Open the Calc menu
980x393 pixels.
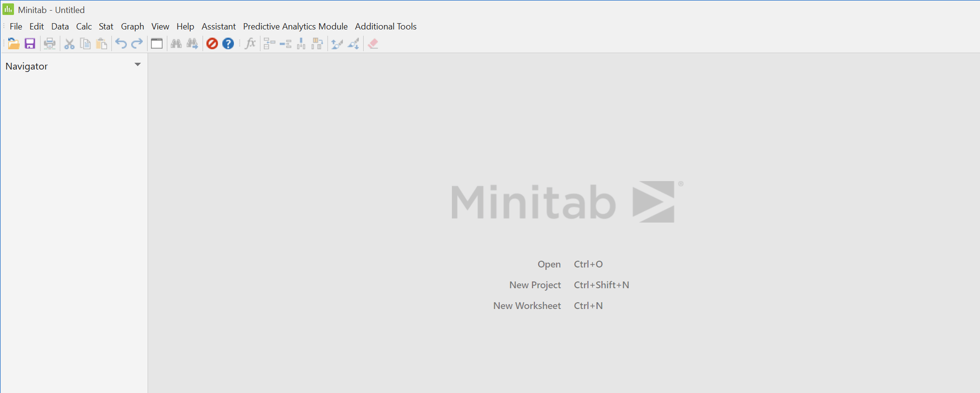pos(84,27)
